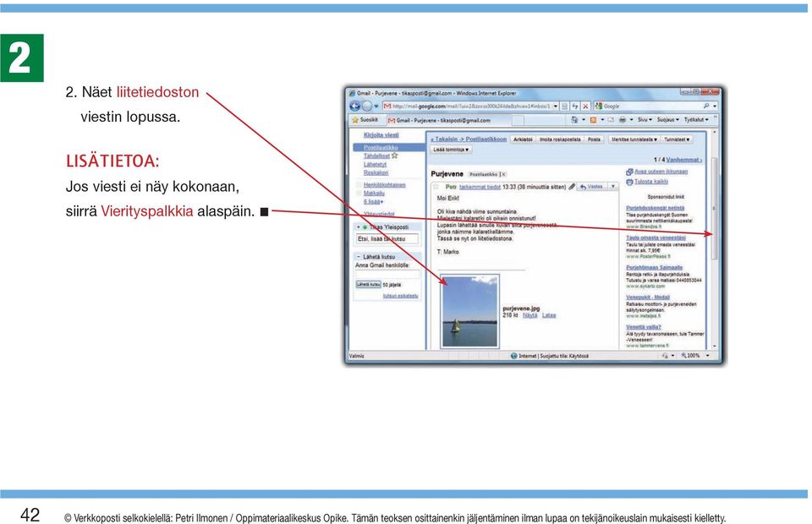Click the Ilmoita roskapostista button
The height and width of the screenshot is (524, 812).
coord(560,139)
